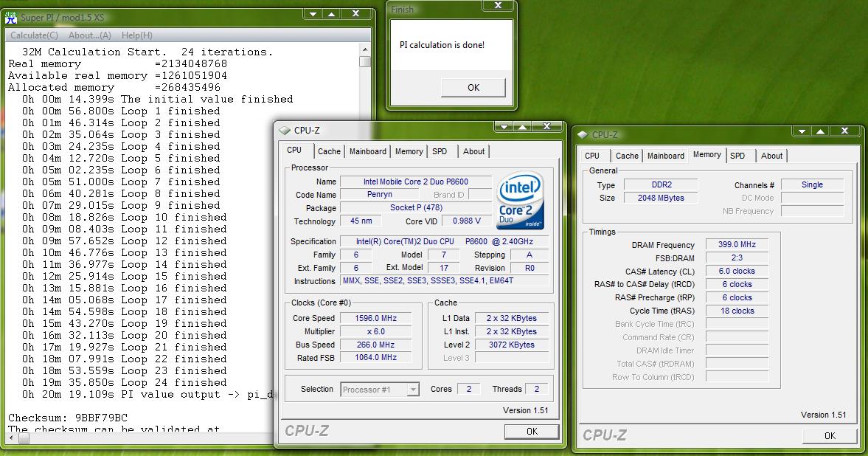Screen dimensions: 868x456
Task: Click the Cores value field showing 2
Action: pyautogui.click(x=468, y=389)
